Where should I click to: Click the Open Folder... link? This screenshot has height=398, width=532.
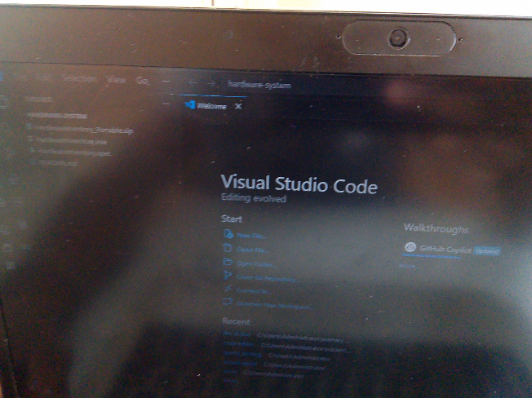(x=256, y=264)
